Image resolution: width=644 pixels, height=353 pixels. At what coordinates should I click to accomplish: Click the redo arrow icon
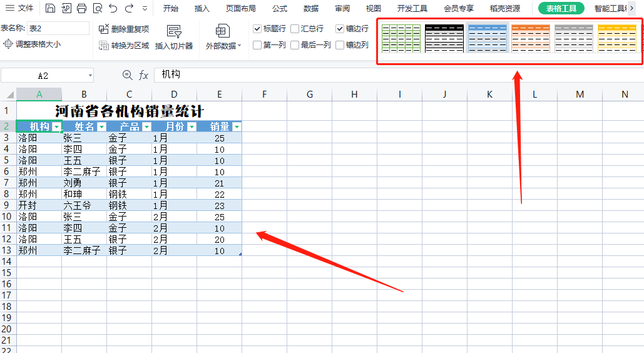(129, 8)
